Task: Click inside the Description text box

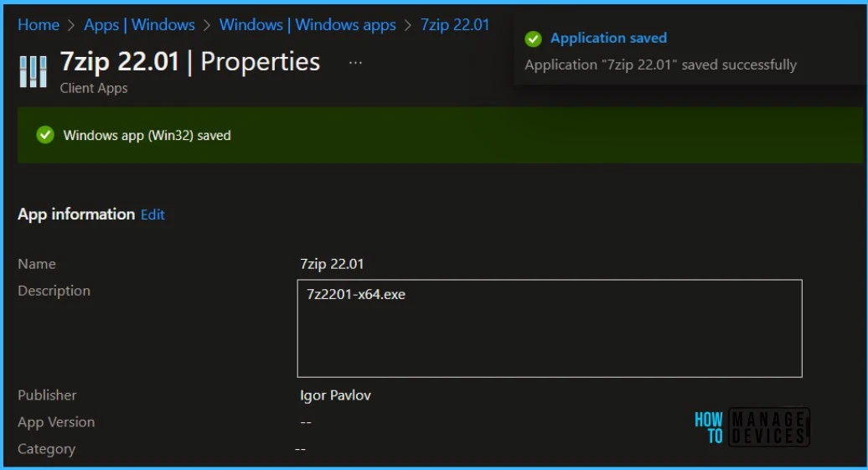Action: (x=549, y=328)
